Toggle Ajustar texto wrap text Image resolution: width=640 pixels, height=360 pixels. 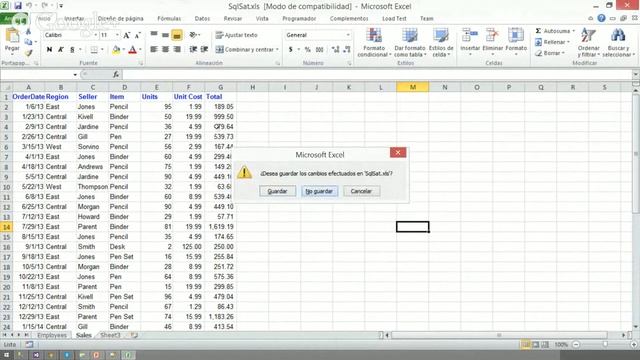pyautogui.click(x=237, y=35)
